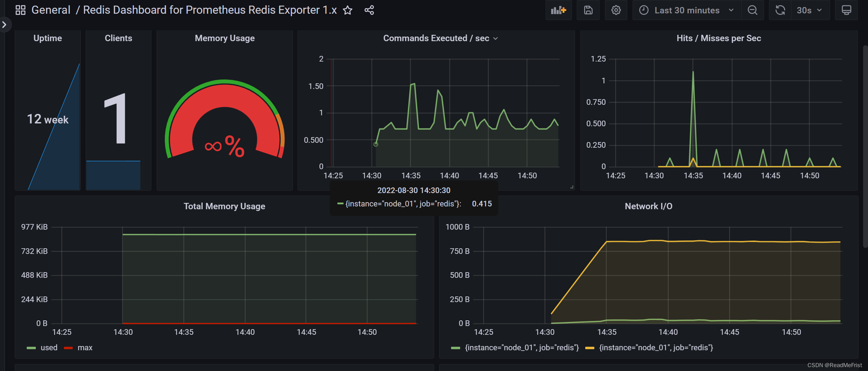
Task: Open Total Memory Usage panel title
Action: click(224, 206)
